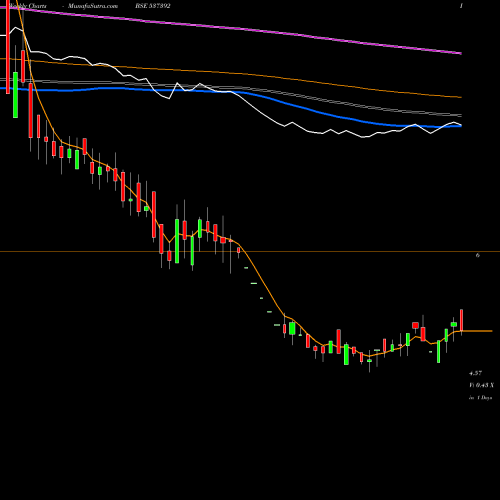Click the "V: 0.43 X" volume text
The height and width of the screenshot is (500, 500).
(482, 385)
